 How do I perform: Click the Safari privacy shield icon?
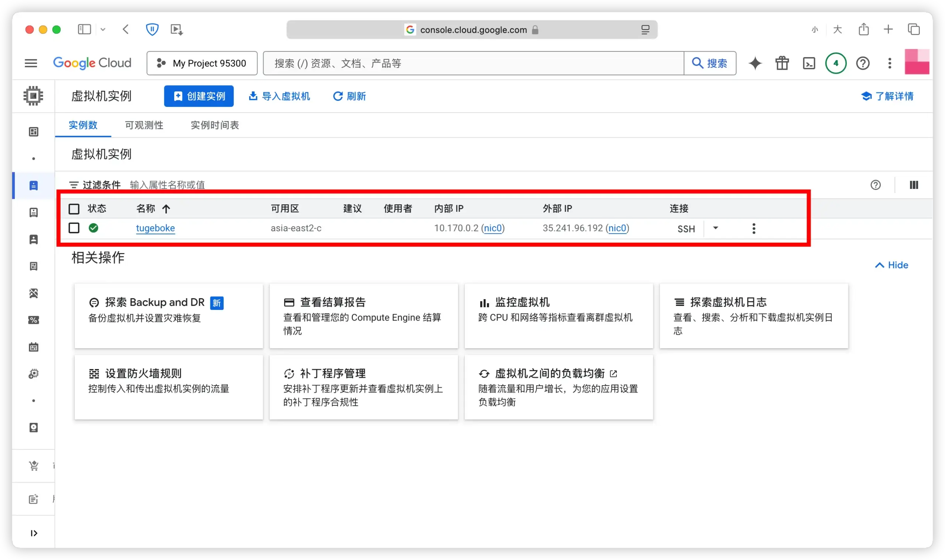pos(152,30)
